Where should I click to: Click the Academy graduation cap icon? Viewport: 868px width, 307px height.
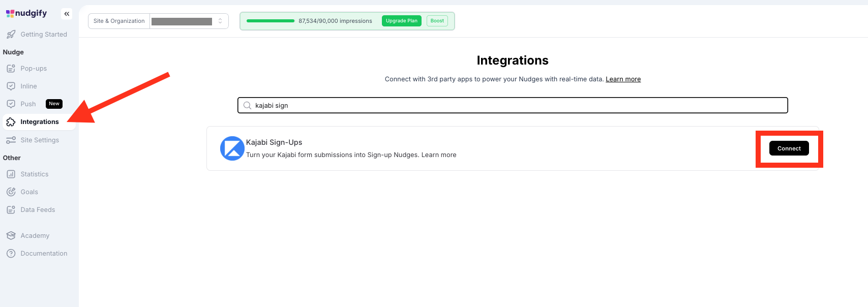[11, 236]
